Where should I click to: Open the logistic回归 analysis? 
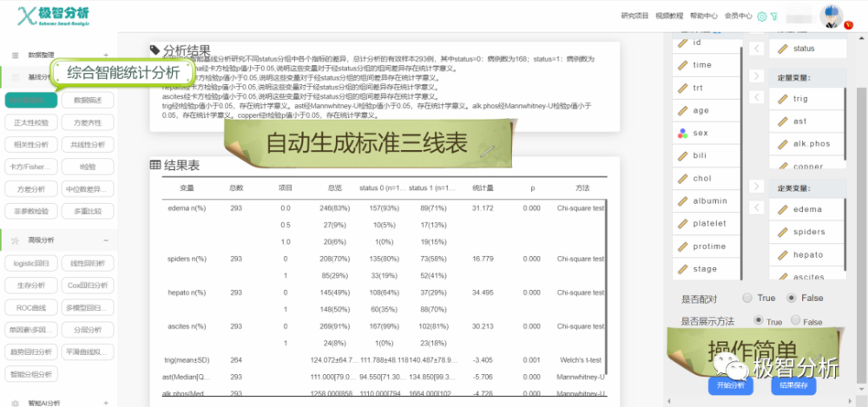pyautogui.click(x=31, y=263)
